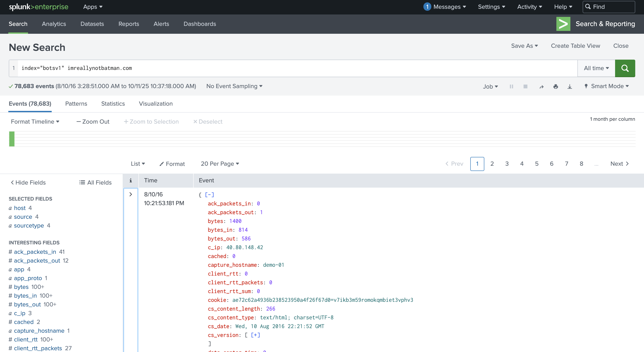Click the print results icon
Viewport: 644px width, 352px height.
(x=556, y=87)
